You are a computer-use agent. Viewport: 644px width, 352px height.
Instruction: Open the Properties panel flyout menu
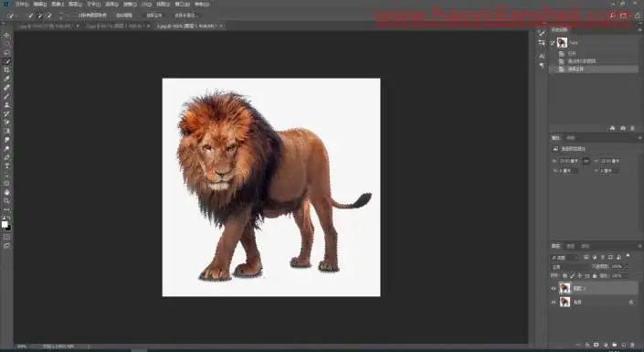(x=639, y=138)
